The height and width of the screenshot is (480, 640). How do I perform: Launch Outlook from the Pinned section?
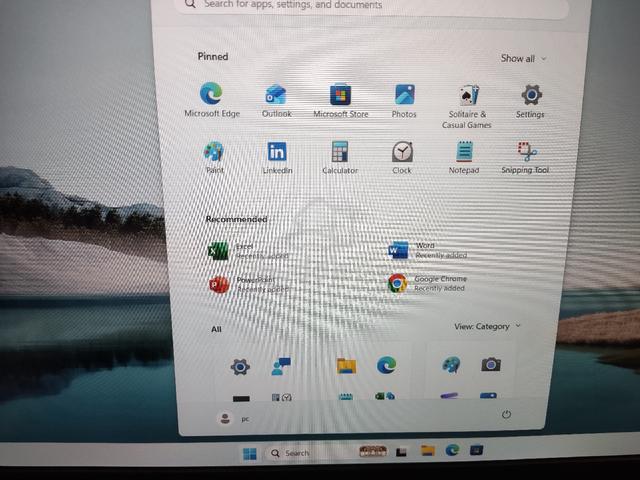(276, 100)
